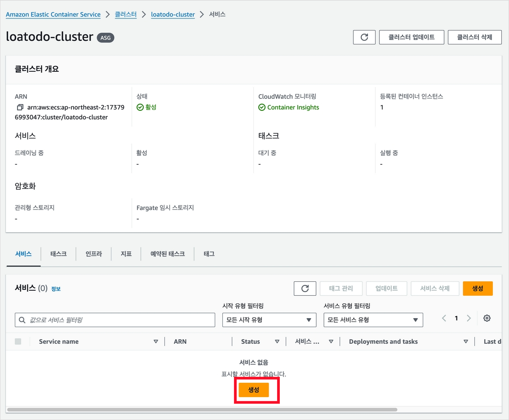Open the 모든 서비스 유형 dropdown
This screenshot has width=509, height=420.
point(373,320)
